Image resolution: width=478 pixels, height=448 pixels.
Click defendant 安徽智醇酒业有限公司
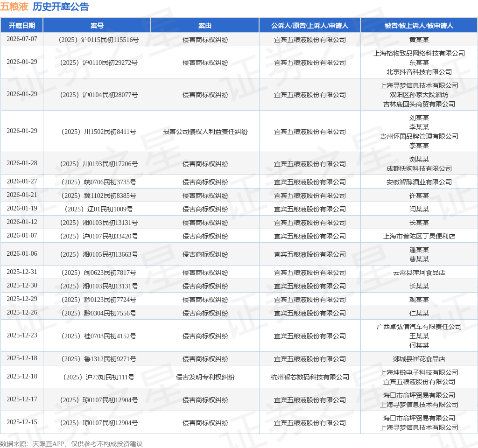click(419, 182)
